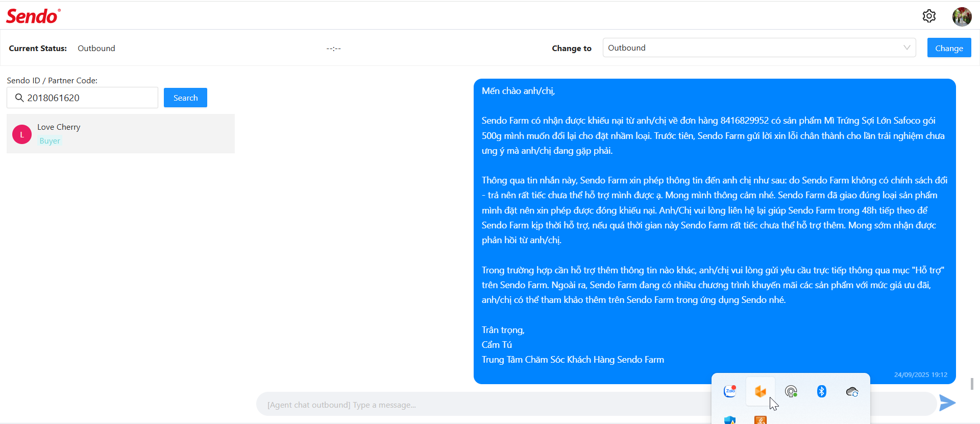Open Bluetooth tray icon

coord(822,391)
